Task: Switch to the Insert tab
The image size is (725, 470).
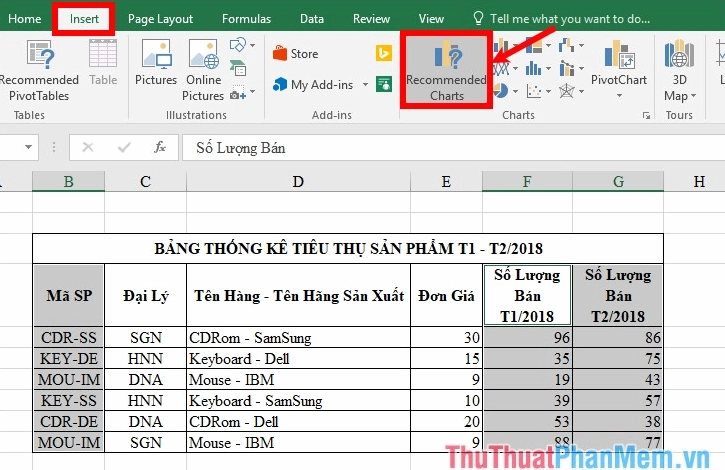Action: pyautogui.click(x=84, y=19)
